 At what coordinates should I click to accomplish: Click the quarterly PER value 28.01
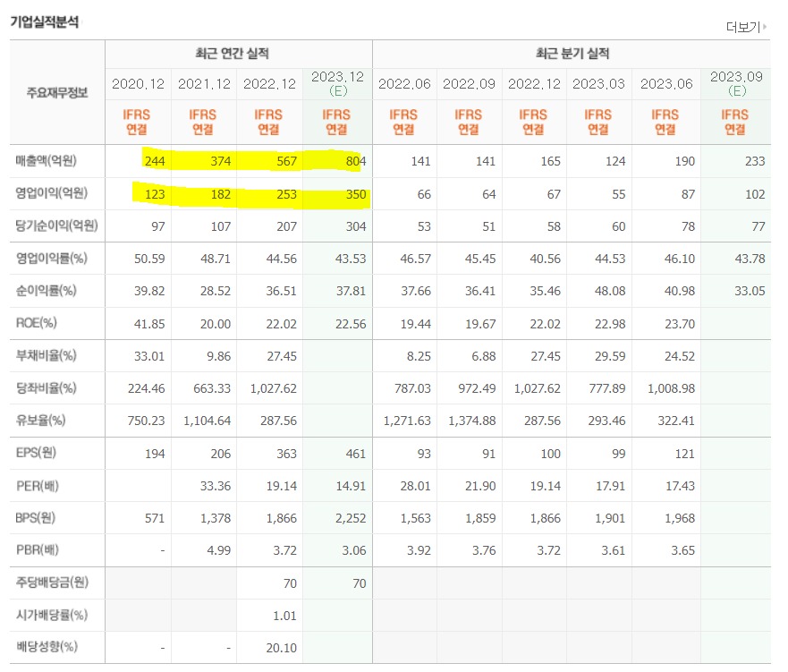point(416,486)
